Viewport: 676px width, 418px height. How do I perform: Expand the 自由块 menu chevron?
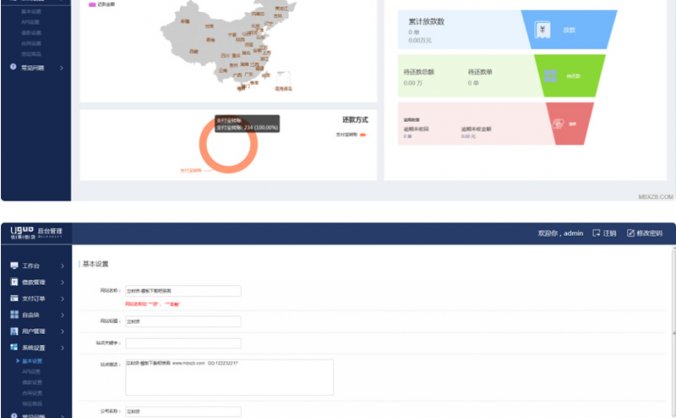(x=62, y=315)
